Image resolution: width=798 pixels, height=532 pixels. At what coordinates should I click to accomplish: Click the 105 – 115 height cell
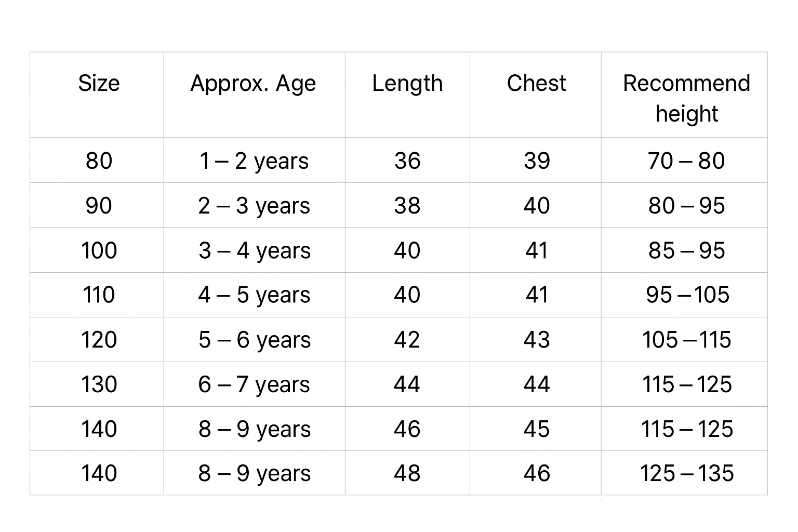pyautogui.click(x=686, y=340)
